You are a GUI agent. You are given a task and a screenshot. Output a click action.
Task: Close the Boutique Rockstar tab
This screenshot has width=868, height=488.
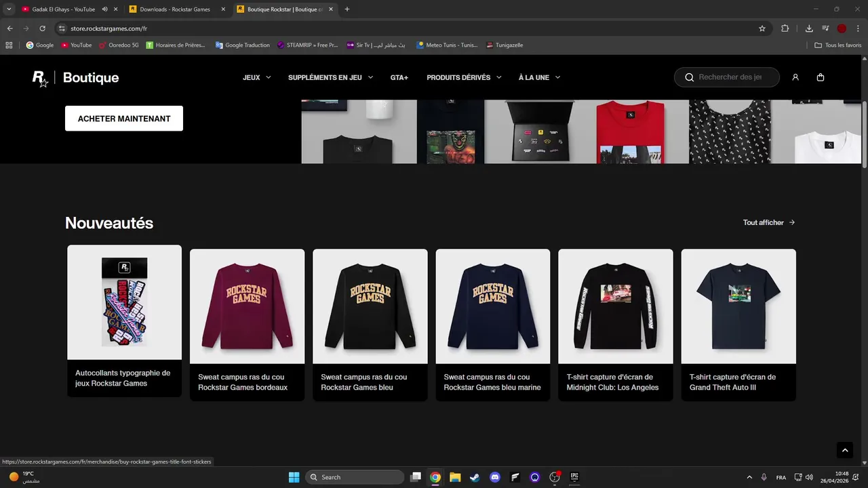tap(331, 9)
